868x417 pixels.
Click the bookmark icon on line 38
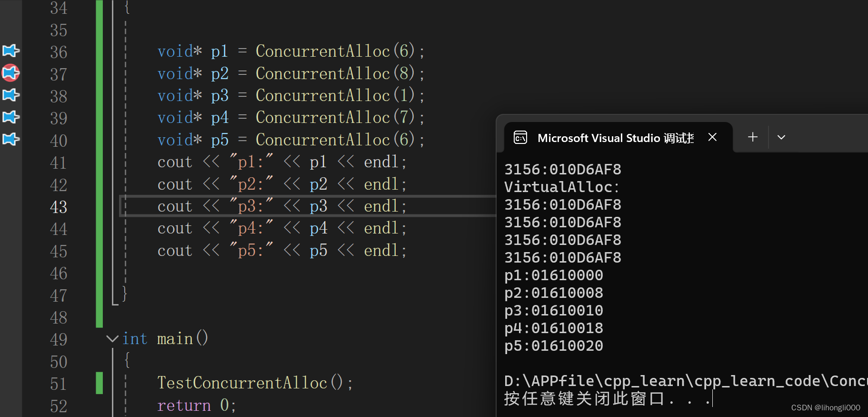click(x=11, y=95)
